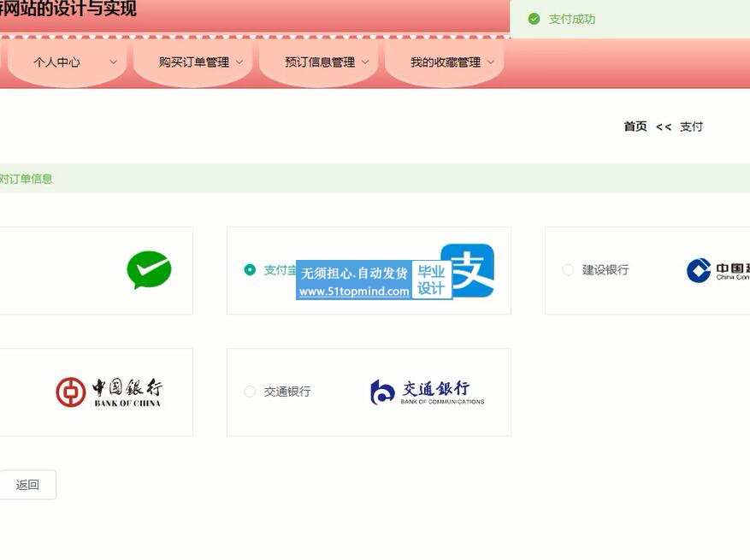Click the 建设银行 label text

[x=605, y=270]
